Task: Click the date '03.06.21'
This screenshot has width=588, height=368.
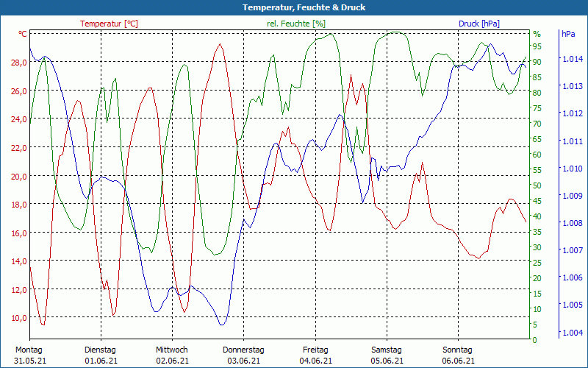Action: click(244, 361)
